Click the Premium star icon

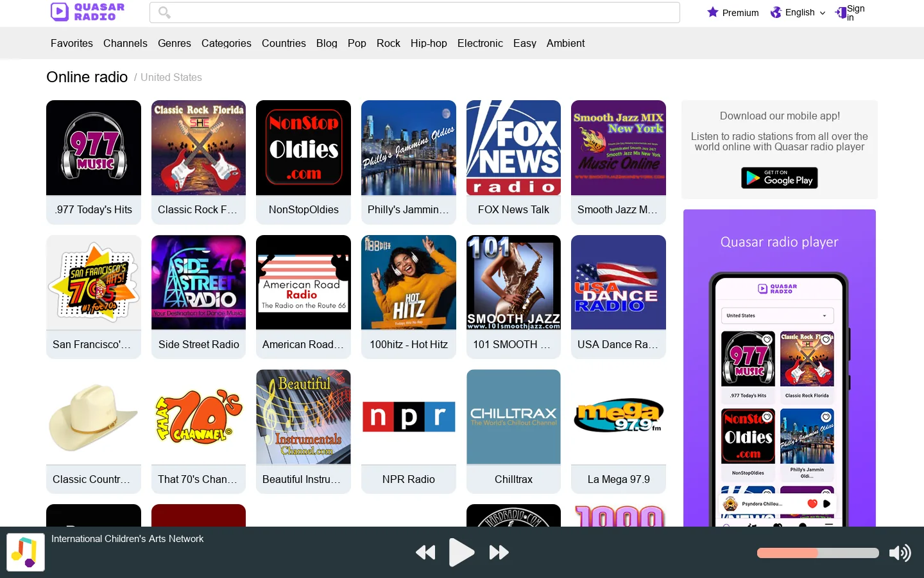tap(713, 12)
